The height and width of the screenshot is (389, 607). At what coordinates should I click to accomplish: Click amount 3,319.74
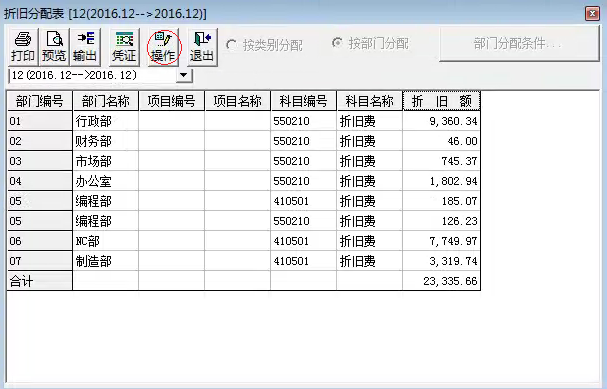coord(442,261)
